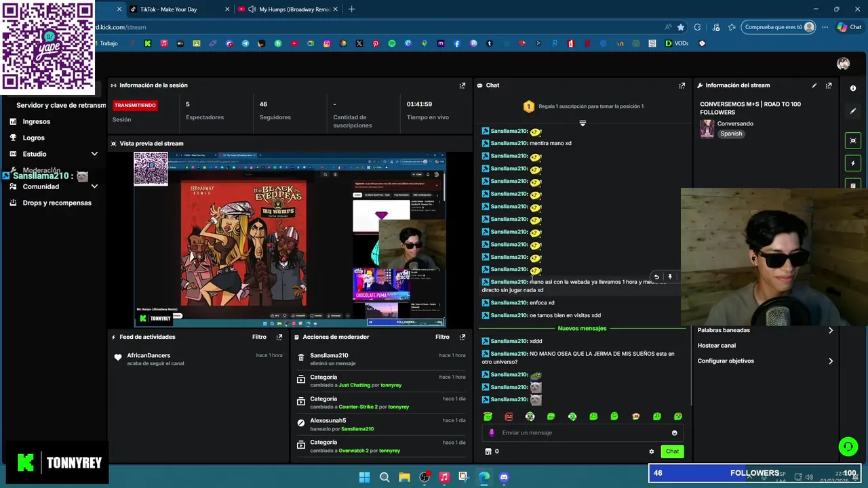Open the profile avatar at top right
Viewport: 868px width, 488px height.
click(x=843, y=64)
